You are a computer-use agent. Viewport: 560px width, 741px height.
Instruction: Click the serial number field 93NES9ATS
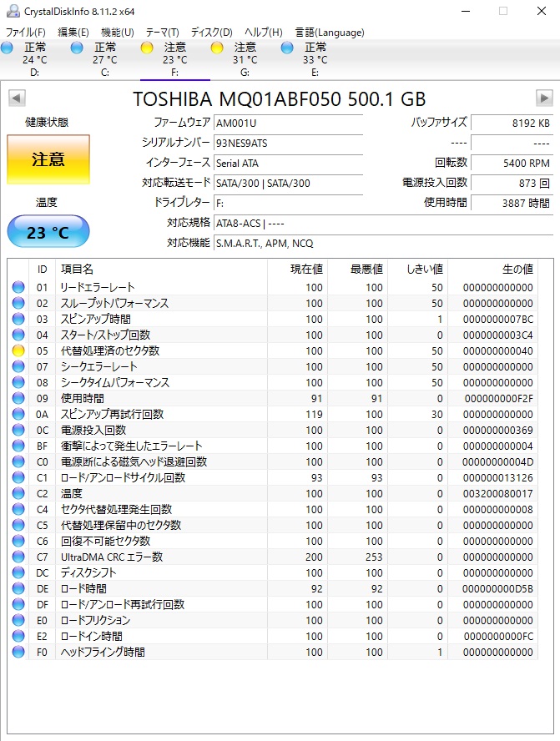pyautogui.click(x=288, y=143)
